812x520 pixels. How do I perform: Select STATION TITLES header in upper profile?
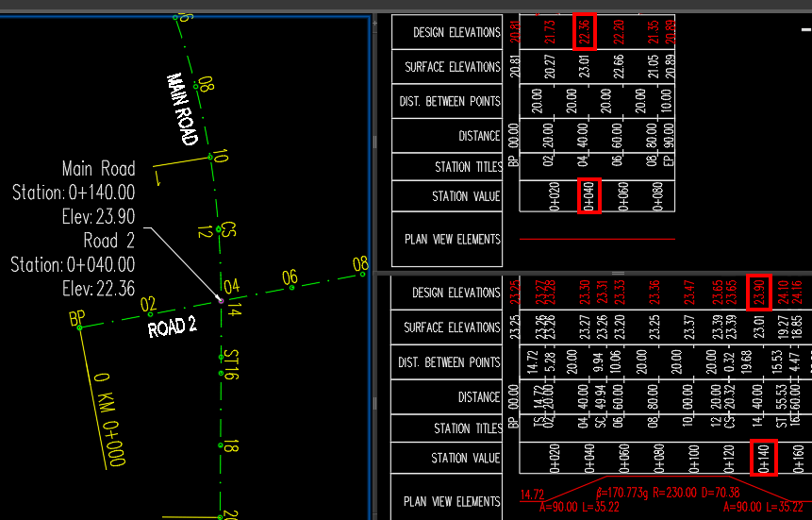point(469,166)
